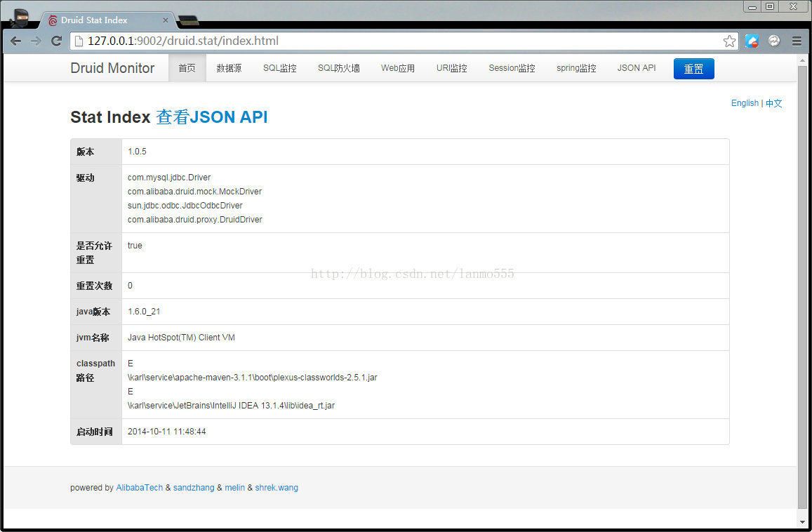Reload the page with the refresh icon
Viewport: 812px width, 532px height.
pyautogui.click(x=56, y=41)
